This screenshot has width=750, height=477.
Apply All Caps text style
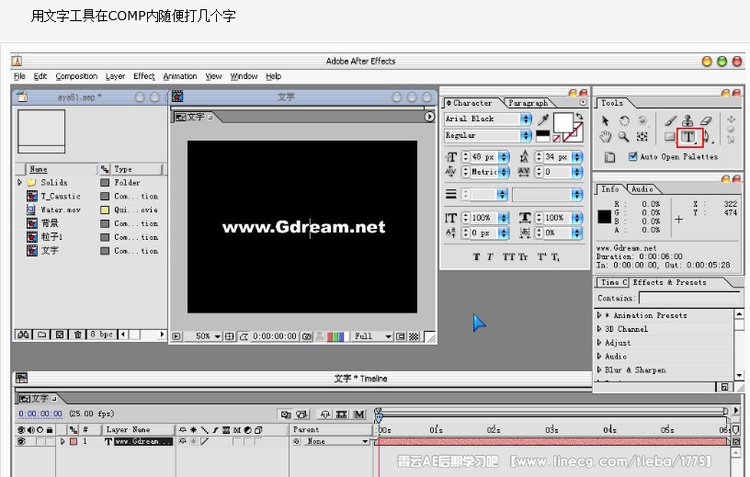pos(508,257)
